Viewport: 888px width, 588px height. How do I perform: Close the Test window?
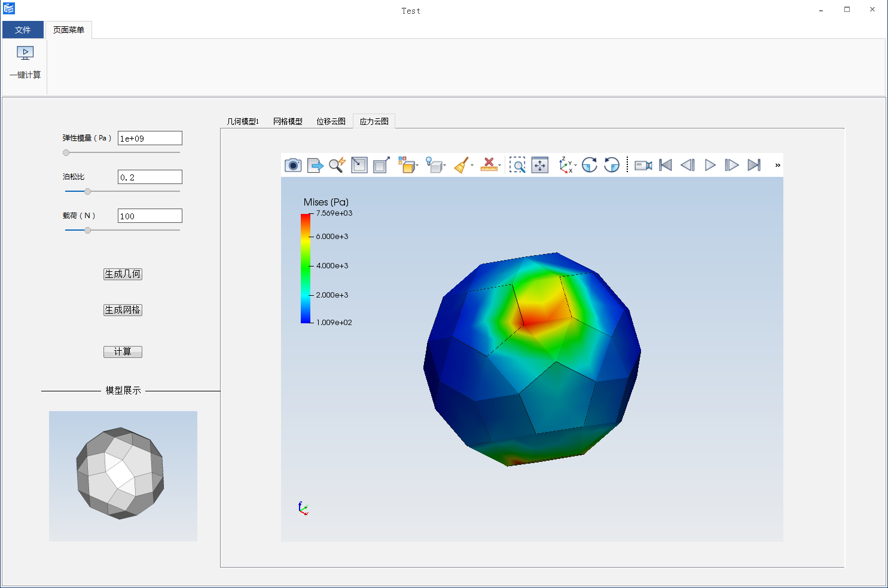click(872, 10)
